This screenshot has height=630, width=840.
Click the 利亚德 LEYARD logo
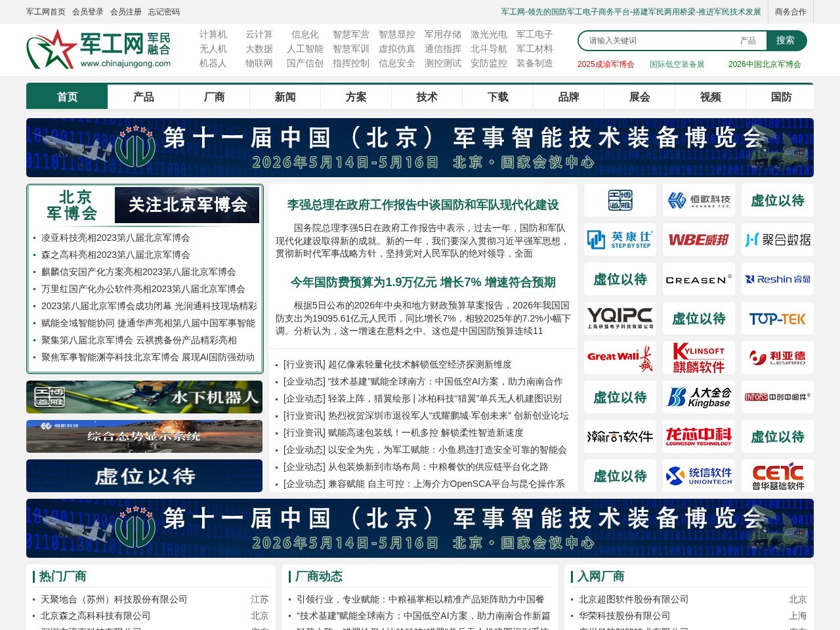pos(777,358)
